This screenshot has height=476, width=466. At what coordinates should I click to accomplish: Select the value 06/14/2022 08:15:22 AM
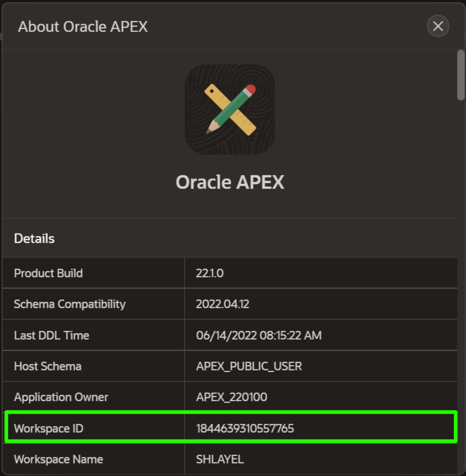click(259, 336)
